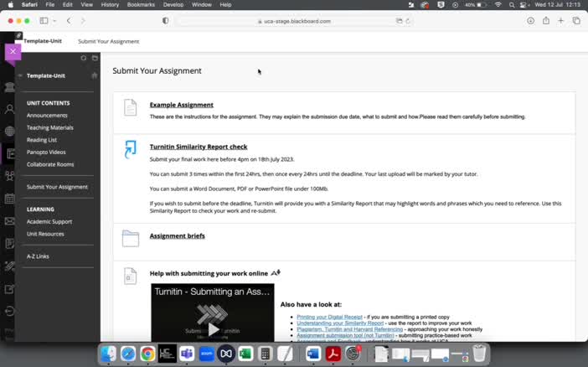Screen dimensions: 588x367
Task: Open Microsoft Teams from the Dock
Action: click(187, 354)
